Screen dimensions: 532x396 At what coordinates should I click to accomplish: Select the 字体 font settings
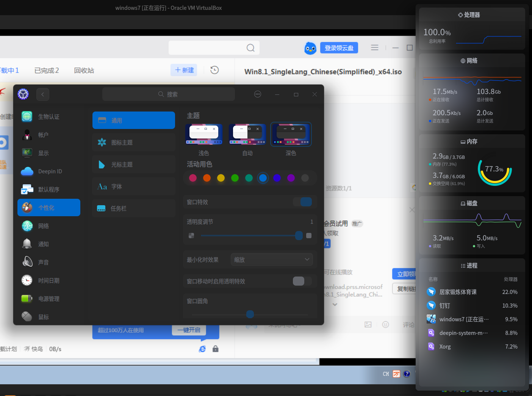click(133, 186)
